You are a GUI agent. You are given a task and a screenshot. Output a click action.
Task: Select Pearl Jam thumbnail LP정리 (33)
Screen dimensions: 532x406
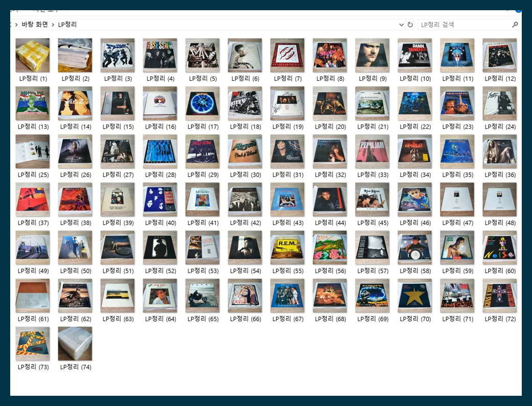[x=372, y=152]
